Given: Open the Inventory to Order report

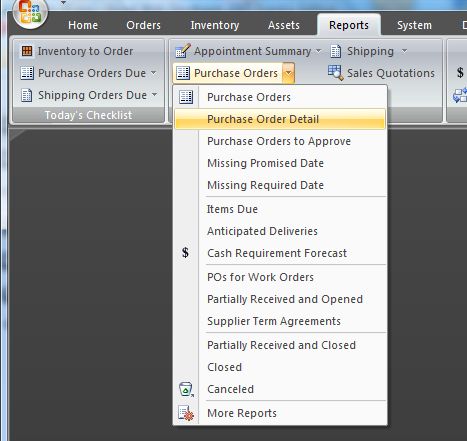Looking at the screenshot, I should tap(85, 51).
